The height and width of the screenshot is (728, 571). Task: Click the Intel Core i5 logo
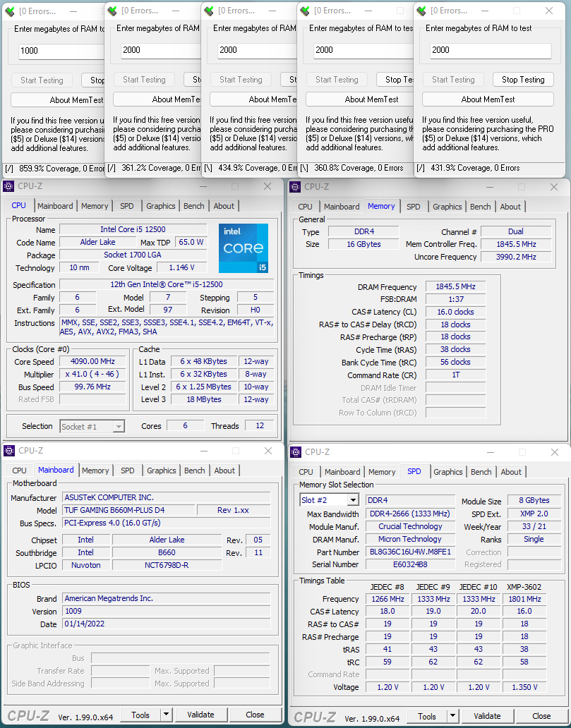tap(243, 248)
